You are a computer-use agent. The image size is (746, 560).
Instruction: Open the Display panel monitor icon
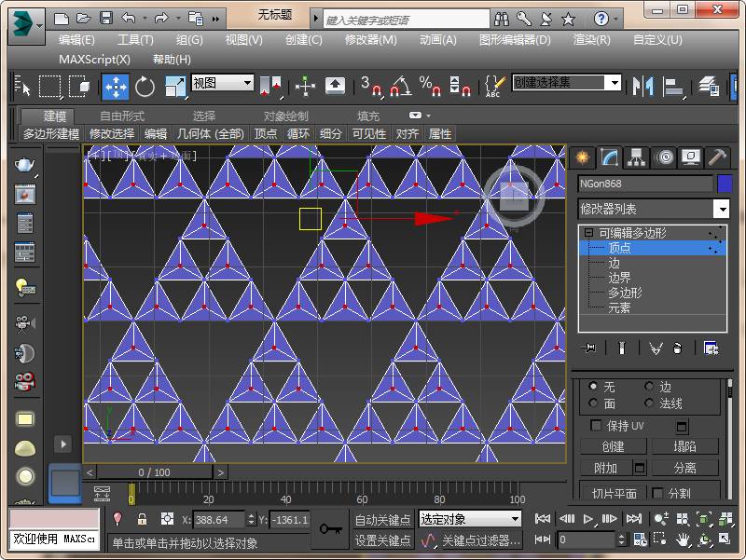point(691,157)
